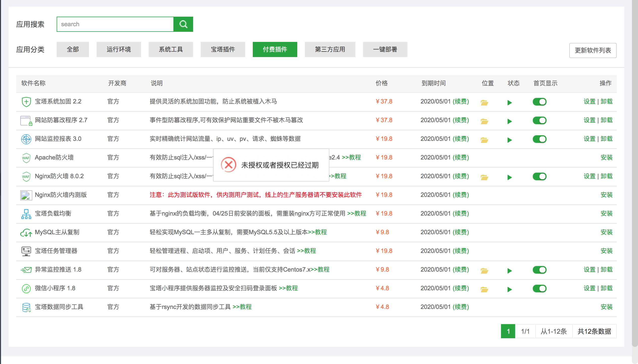
Task: Click 续费 link for 网站监控报表
Action: [x=461, y=139]
